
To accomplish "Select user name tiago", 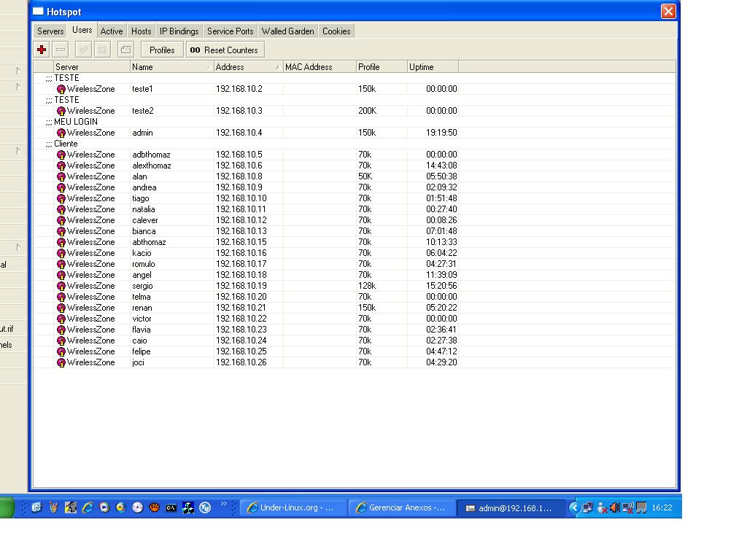I will pos(141,198).
